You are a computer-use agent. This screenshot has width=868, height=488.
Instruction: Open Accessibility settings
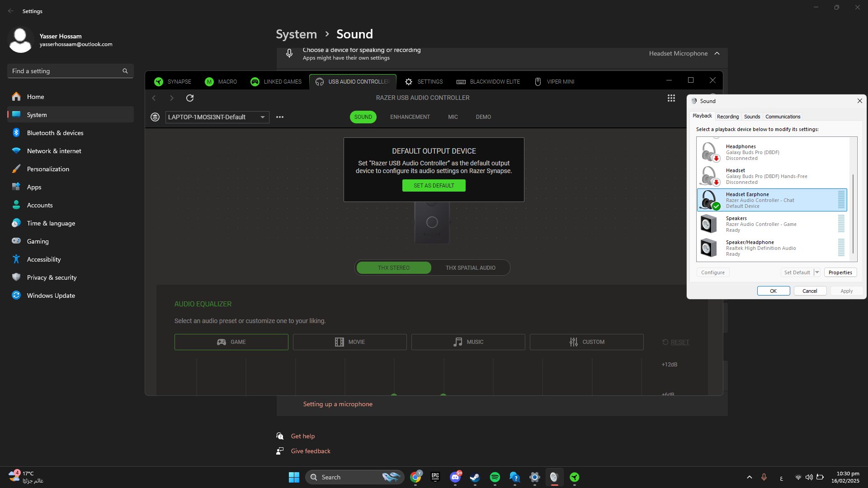click(70, 259)
